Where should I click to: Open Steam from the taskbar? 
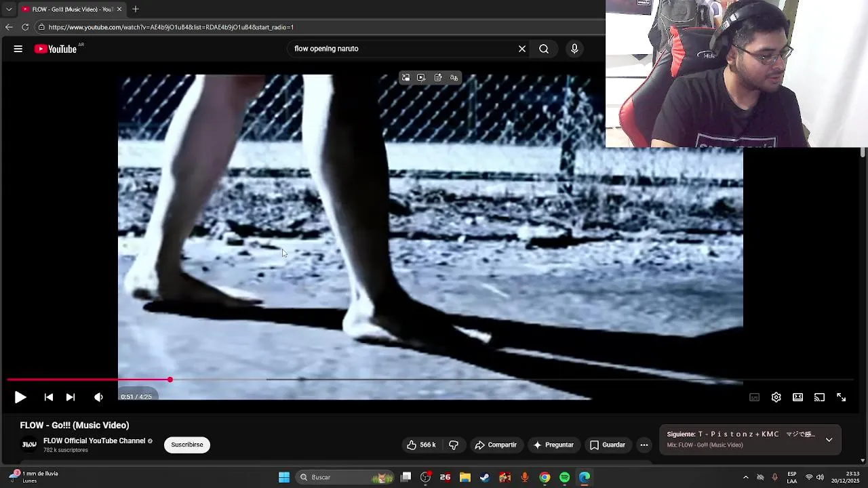(485, 477)
